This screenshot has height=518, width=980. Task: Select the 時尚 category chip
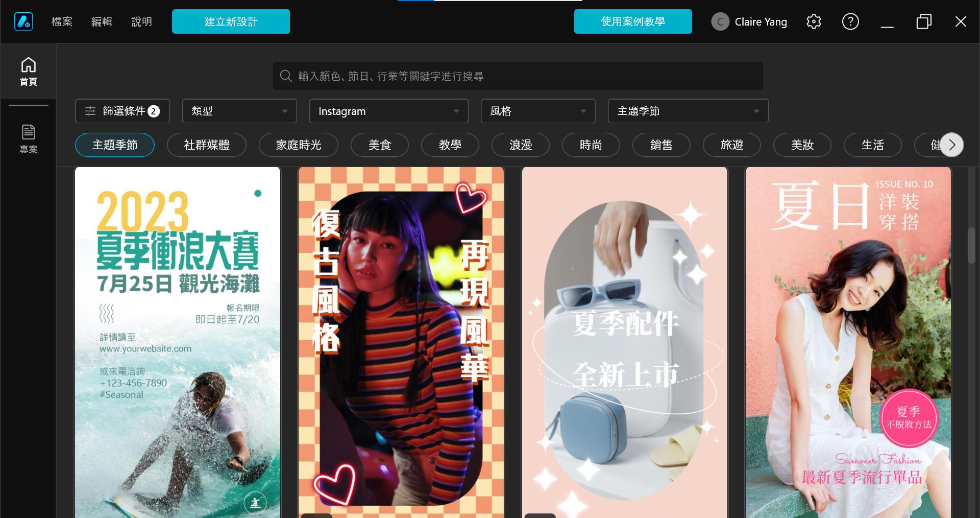coord(591,145)
